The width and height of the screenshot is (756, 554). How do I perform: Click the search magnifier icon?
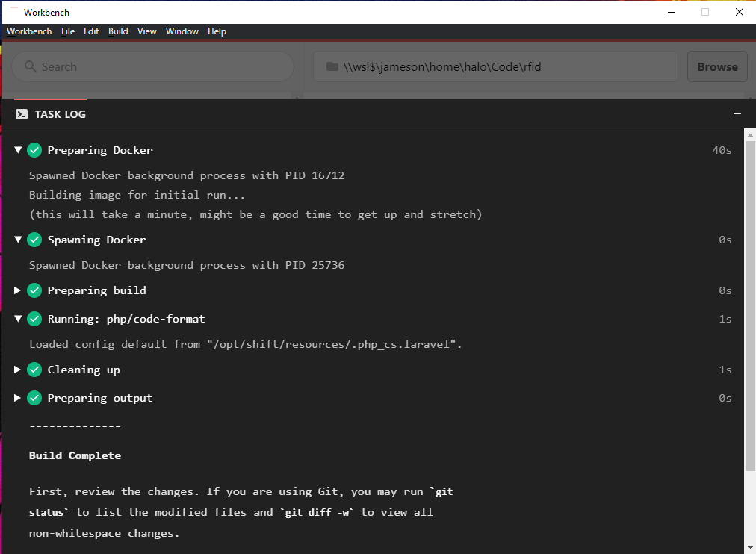(30, 66)
